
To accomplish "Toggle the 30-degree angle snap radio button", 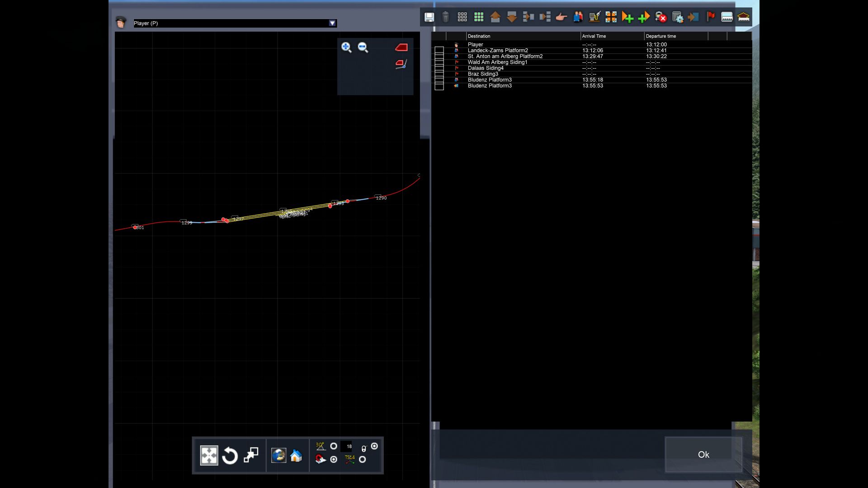I will (334, 446).
